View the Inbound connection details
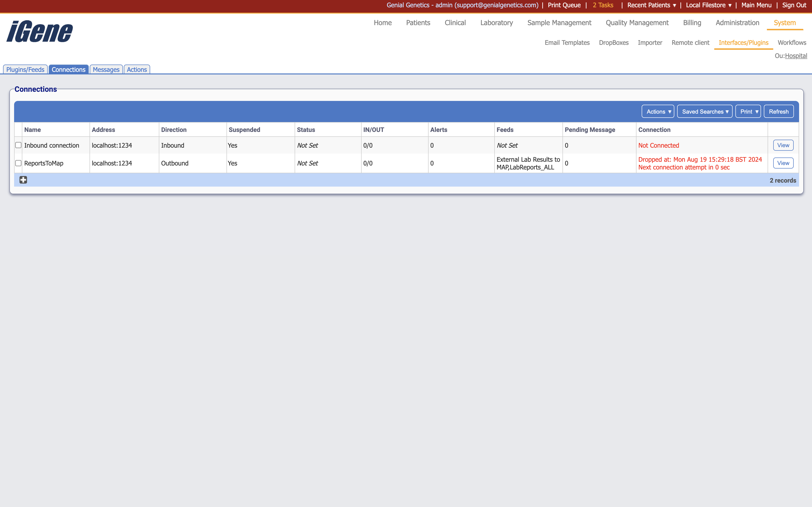 tap(783, 145)
